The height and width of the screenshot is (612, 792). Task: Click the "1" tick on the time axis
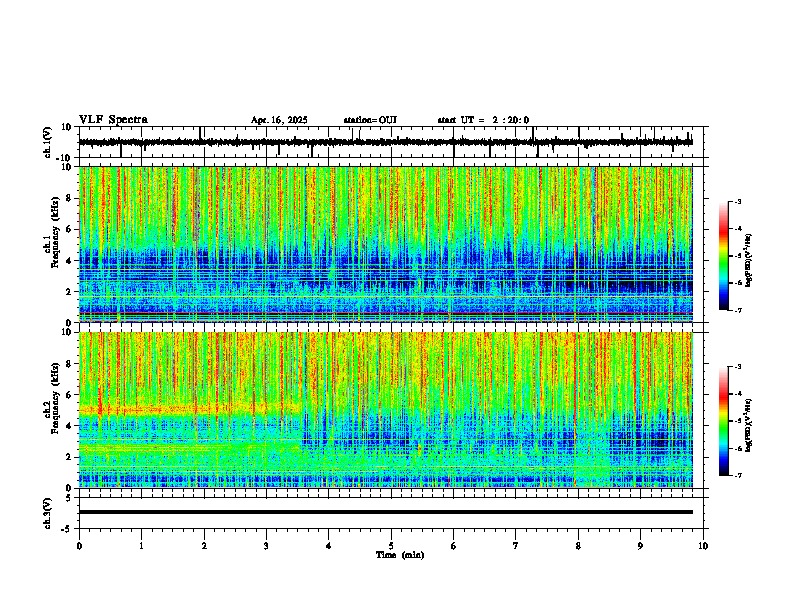coord(141,546)
